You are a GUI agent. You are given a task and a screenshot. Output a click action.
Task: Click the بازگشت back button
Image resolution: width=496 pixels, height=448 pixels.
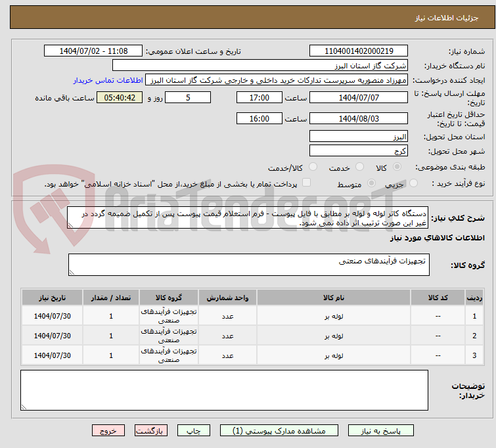pyautogui.click(x=151, y=431)
